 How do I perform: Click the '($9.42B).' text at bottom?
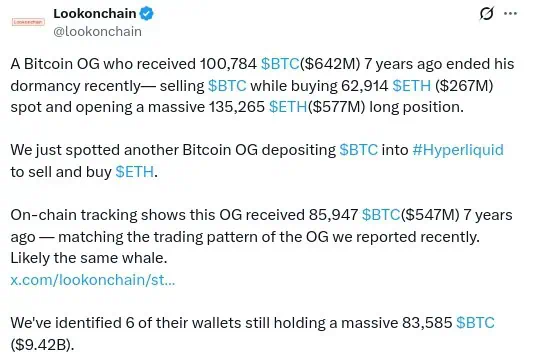pyautogui.click(x=42, y=345)
